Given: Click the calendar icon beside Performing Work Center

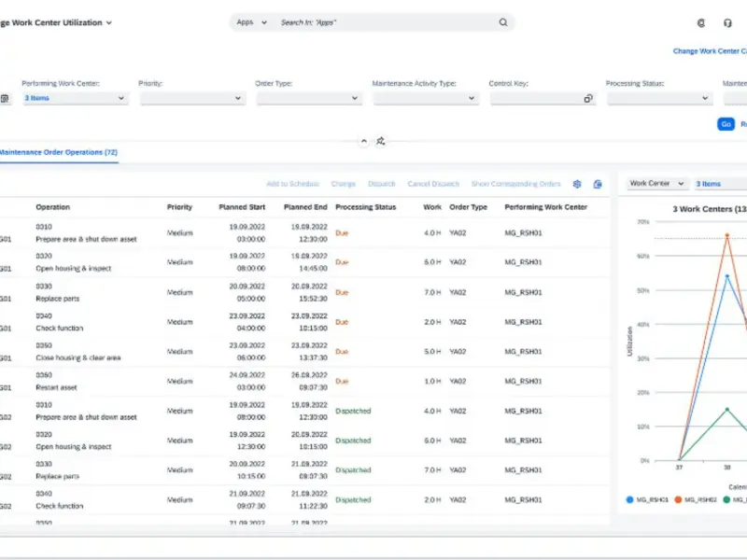Looking at the screenshot, I should (5, 98).
